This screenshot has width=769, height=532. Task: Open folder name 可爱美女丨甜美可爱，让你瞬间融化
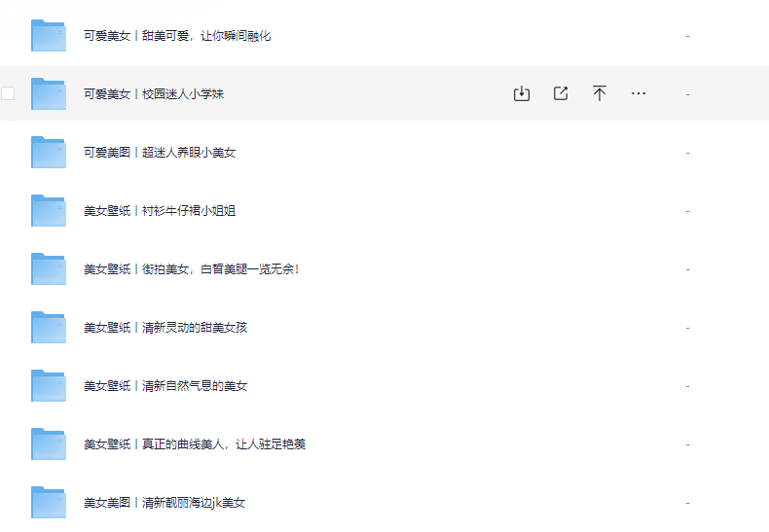click(x=177, y=36)
